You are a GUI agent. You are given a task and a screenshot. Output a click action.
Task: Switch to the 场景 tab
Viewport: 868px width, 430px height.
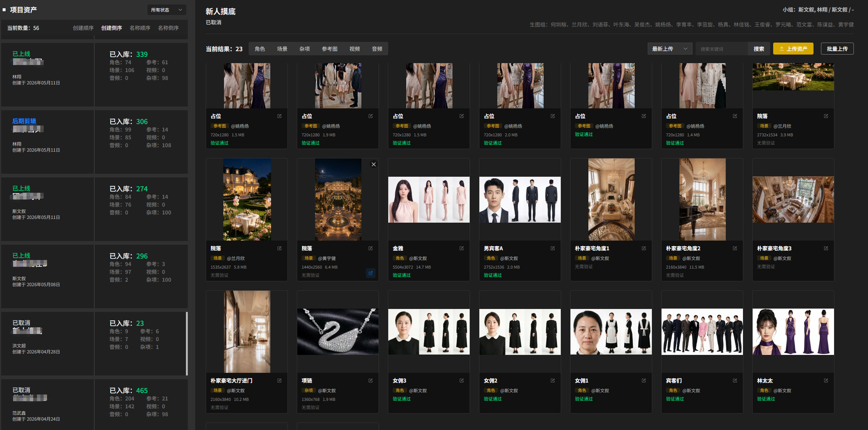pos(282,49)
